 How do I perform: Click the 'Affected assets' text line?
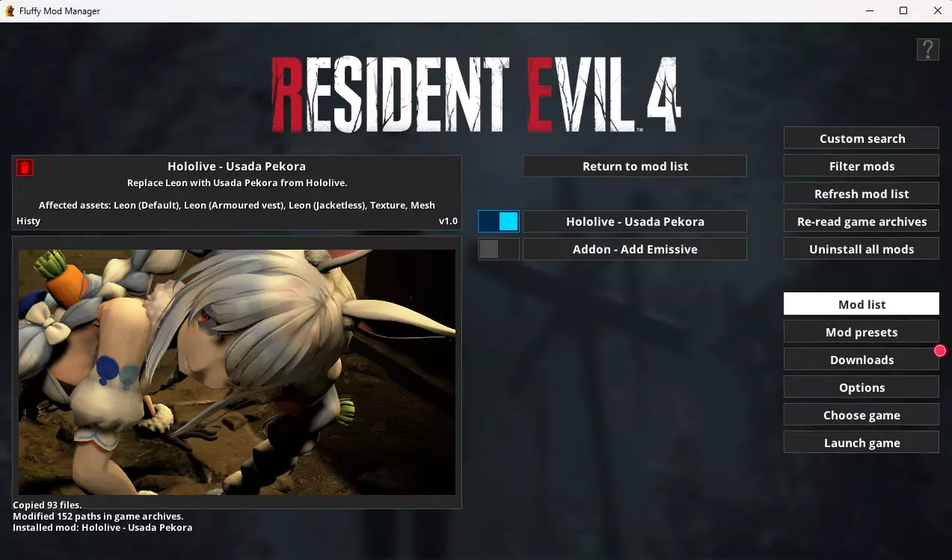[236, 205]
